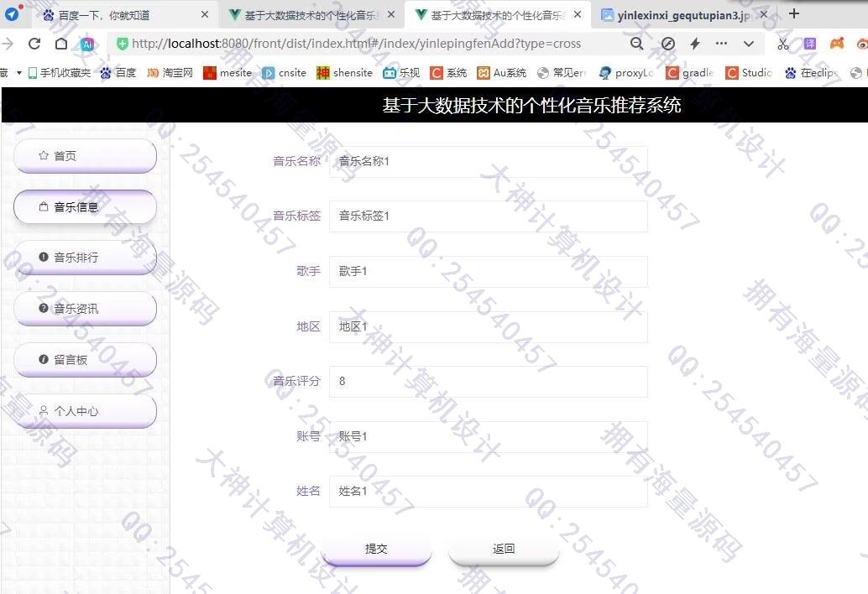
Task: Expand the address bar dropdown chevron
Action: [x=749, y=44]
